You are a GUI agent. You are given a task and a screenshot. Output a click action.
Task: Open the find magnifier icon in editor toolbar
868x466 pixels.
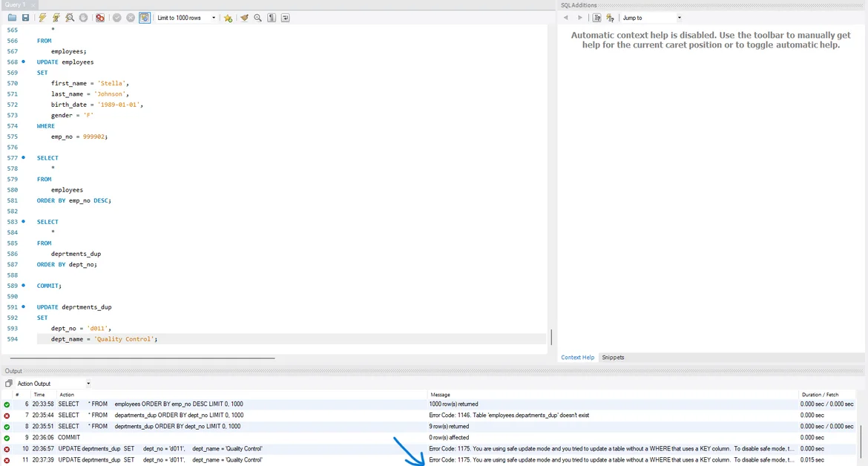click(x=258, y=18)
